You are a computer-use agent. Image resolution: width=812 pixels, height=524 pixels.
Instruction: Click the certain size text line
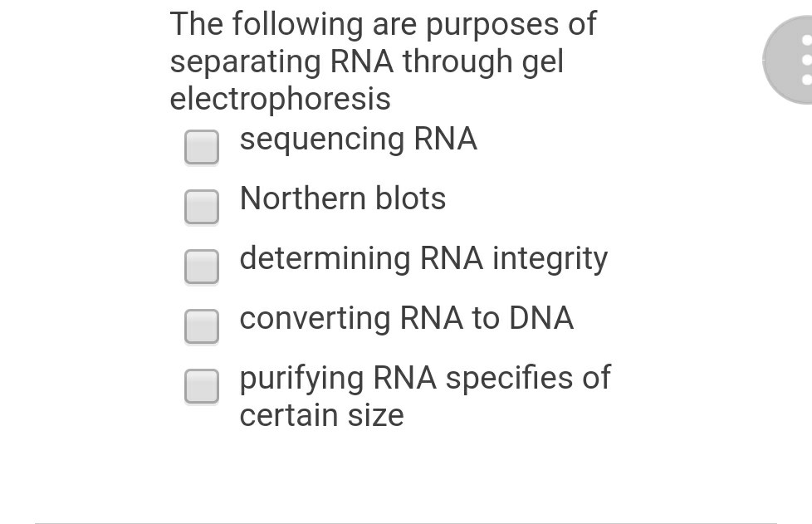(x=320, y=415)
